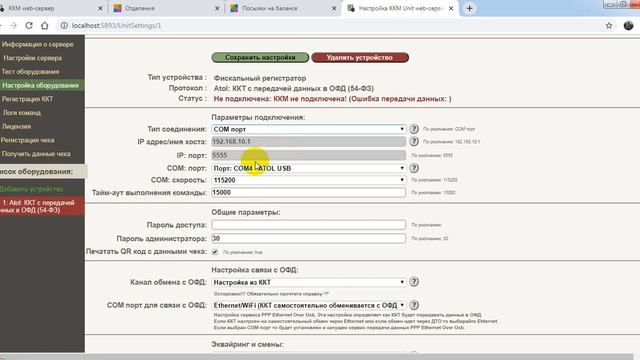Open help for IP адрес/имя хоста
The width and height of the screenshot is (640, 360).
[x=414, y=141]
